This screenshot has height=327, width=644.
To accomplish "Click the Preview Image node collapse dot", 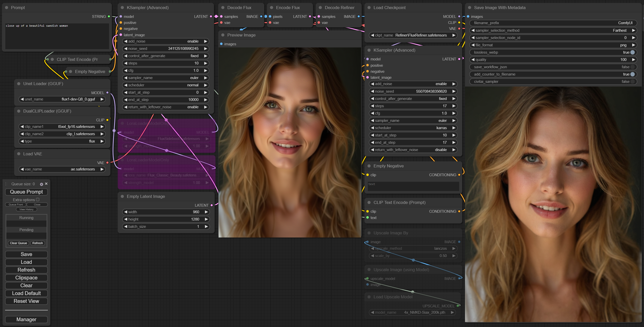I will coord(223,35).
